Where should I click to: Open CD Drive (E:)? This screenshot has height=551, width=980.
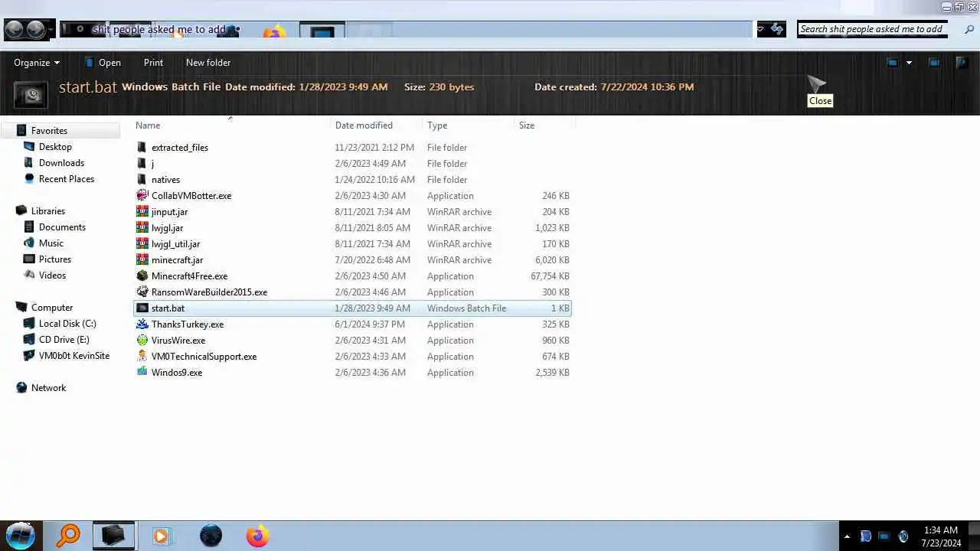click(64, 340)
